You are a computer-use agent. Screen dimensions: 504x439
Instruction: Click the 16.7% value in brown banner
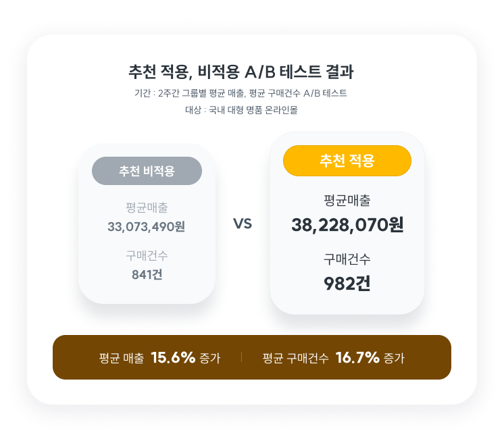coord(357,357)
